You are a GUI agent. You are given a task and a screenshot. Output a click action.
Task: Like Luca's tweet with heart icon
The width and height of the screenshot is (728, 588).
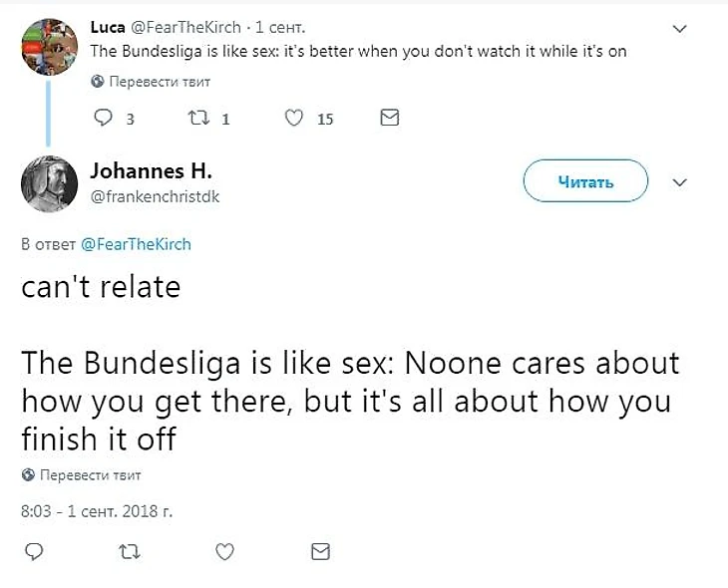click(x=294, y=119)
